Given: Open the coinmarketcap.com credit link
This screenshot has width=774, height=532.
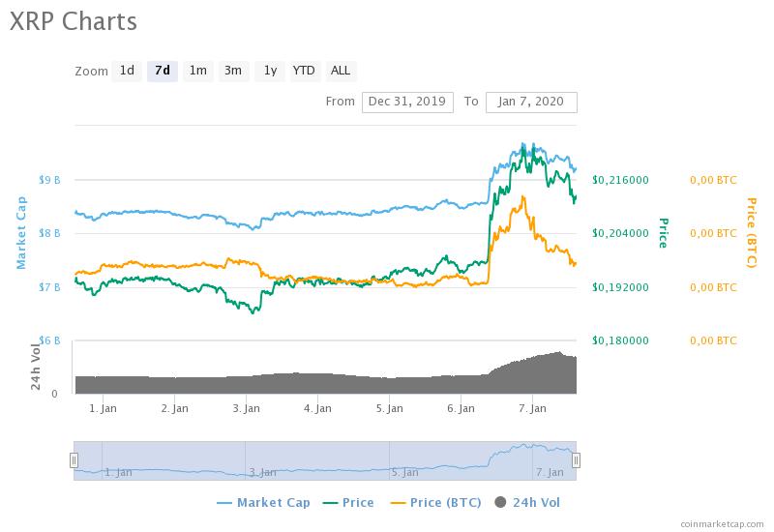Looking at the screenshot, I should pyautogui.click(x=722, y=523).
